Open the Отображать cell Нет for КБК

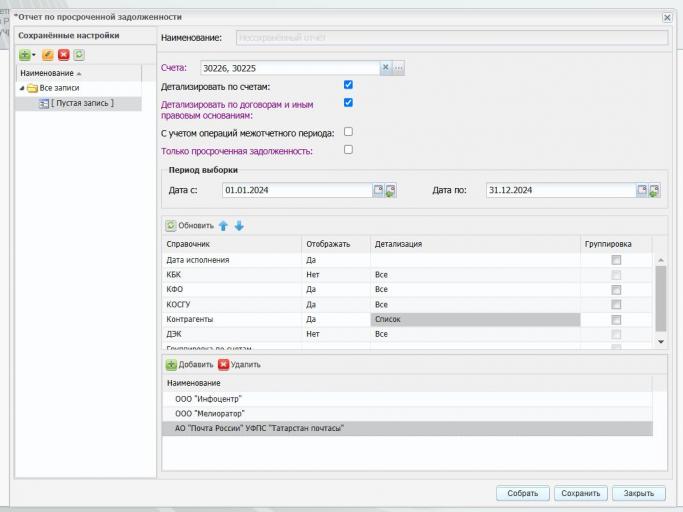[x=336, y=275]
